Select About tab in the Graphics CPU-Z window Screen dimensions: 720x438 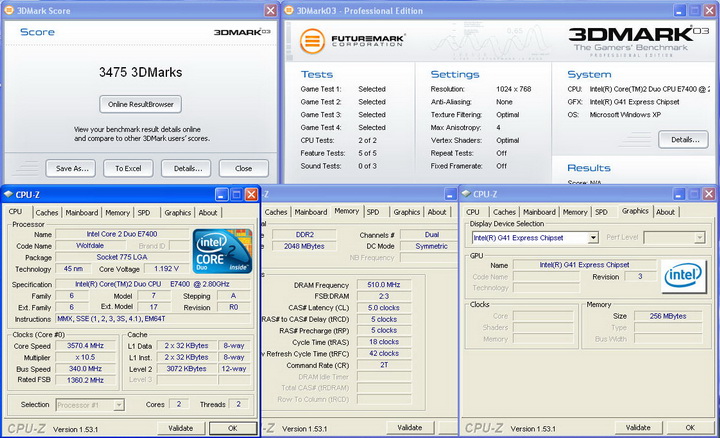click(x=665, y=212)
